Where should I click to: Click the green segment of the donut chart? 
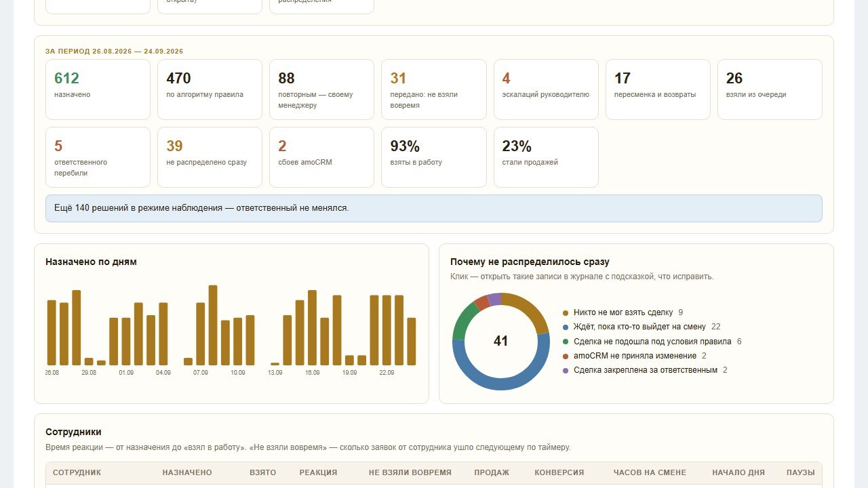(464, 321)
